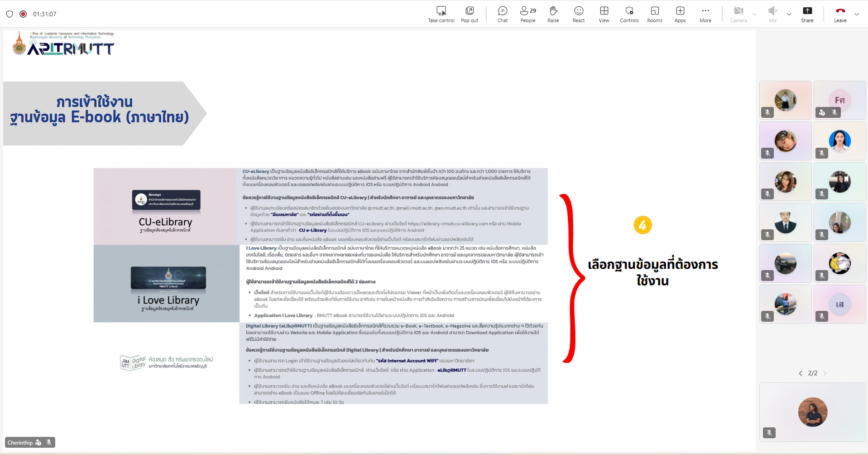
Task: Leave the meeting
Action: coord(840,14)
